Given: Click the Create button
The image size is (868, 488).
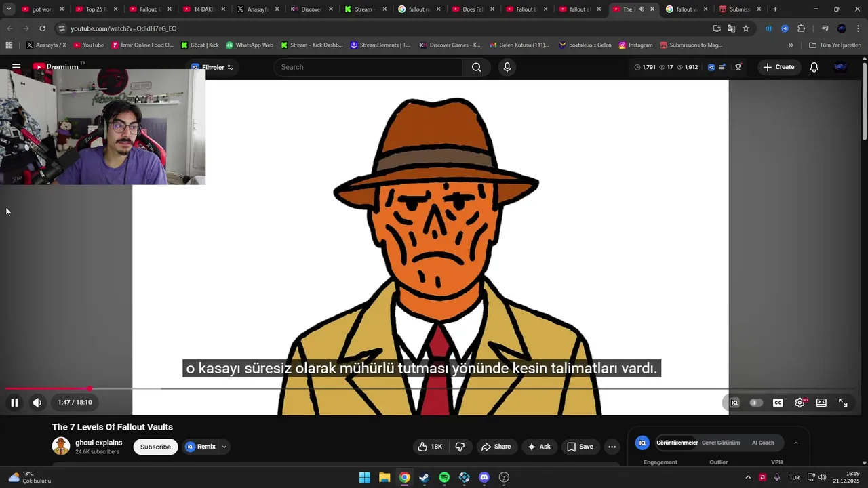Looking at the screenshot, I should point(778,67).
